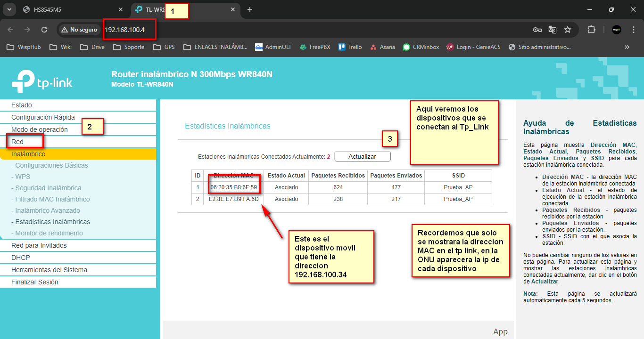
Task: Click the translate page icon
Action: point(553,30)
